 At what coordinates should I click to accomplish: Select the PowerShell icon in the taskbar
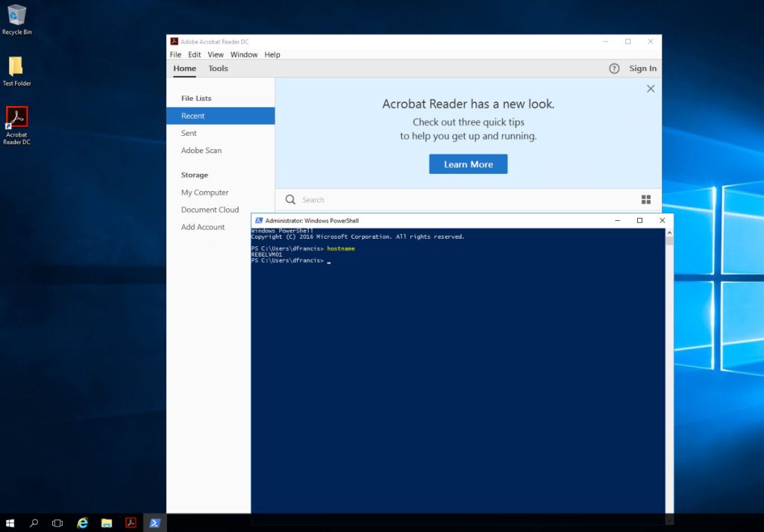click(x=154, y=523)
